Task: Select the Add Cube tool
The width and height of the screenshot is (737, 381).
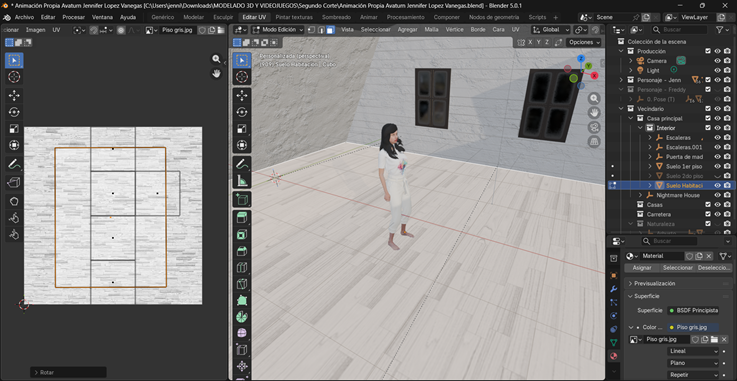Action: click(242, 199)
